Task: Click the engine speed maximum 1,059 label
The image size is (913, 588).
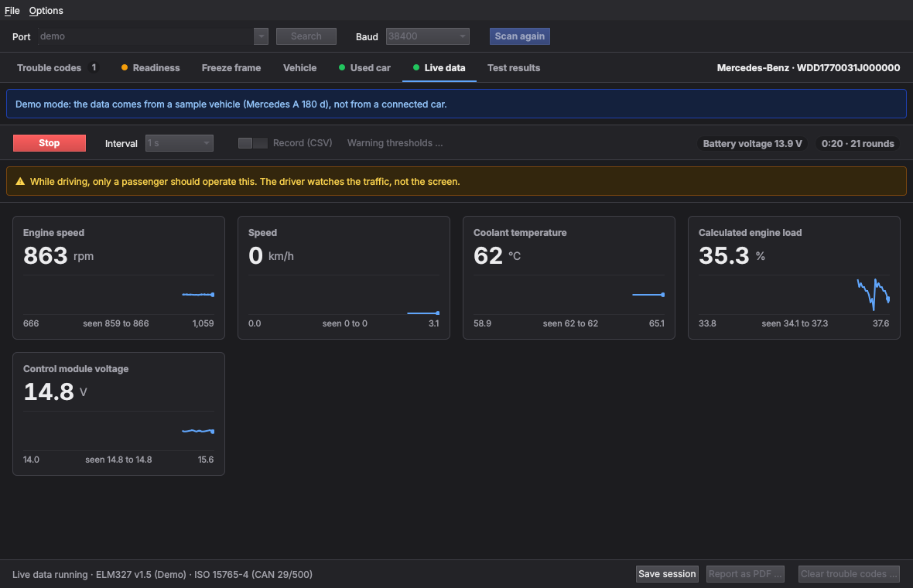Action: [203, 323]
